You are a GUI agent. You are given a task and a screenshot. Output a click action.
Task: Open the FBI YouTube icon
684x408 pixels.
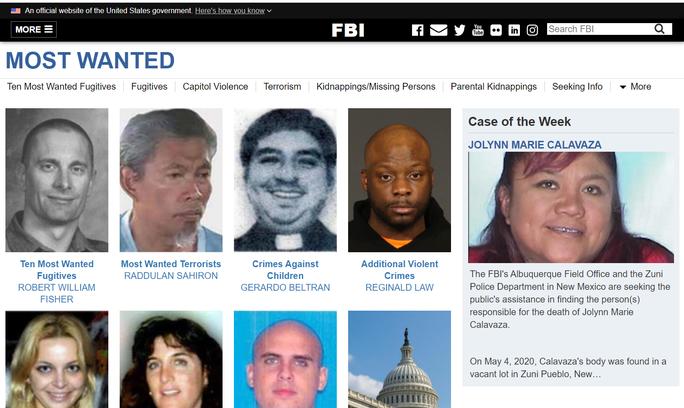click(478, 30)
